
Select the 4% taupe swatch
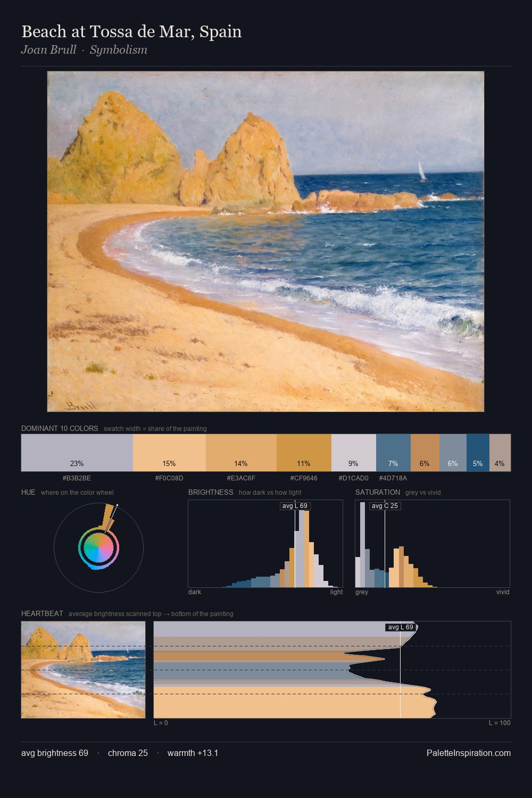500,453
